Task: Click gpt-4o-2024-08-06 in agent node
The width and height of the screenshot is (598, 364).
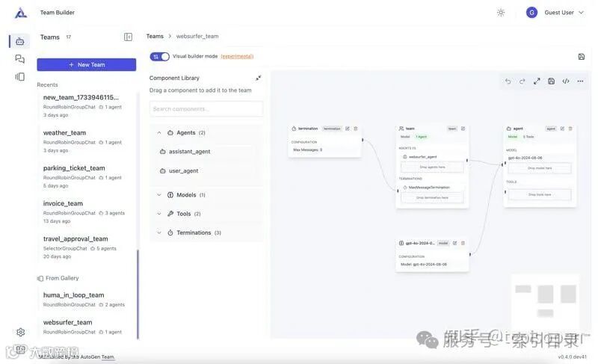Action: (x=525, y=158)
